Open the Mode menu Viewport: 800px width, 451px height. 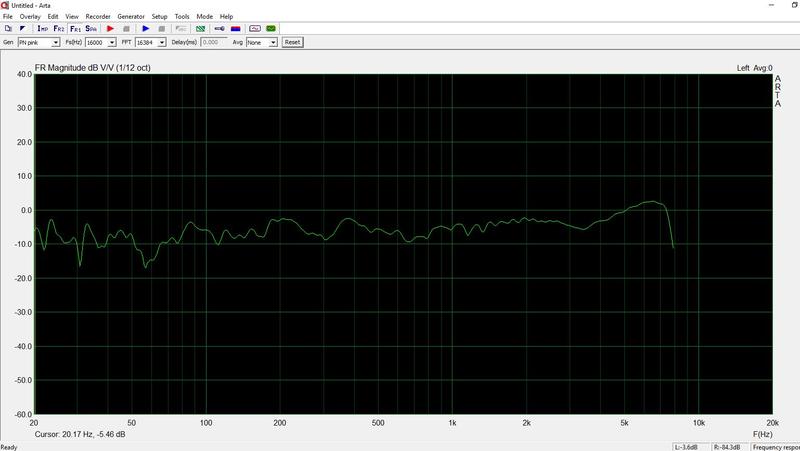click(205, 16)
